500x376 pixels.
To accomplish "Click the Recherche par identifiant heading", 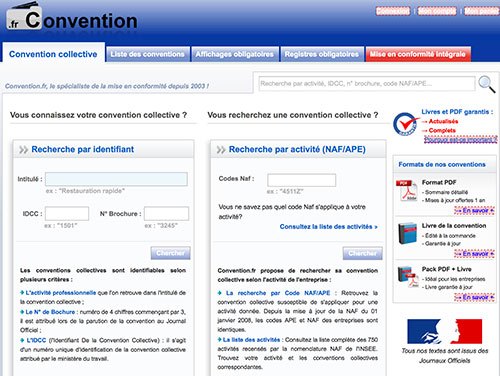I will point(83,149).
